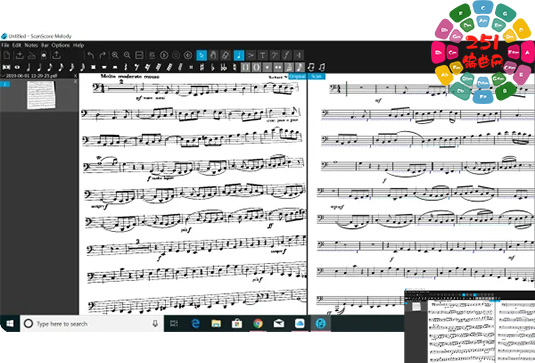Redo the last action
This screenshot has width=535, height=363.
102,55
